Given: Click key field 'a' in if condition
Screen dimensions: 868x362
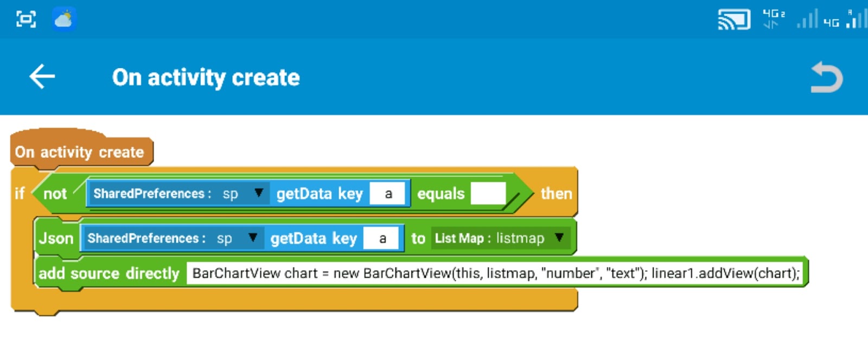Looking at the screenshot, I should 388,194.
